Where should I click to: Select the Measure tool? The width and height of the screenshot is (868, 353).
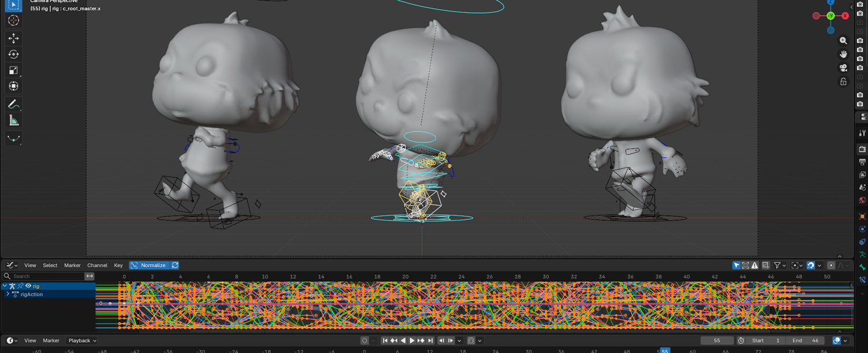pos(13,120)
